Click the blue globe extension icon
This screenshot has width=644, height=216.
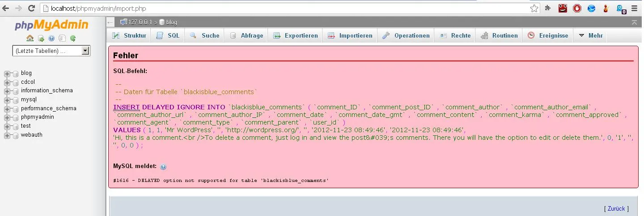tap(591, 8)
